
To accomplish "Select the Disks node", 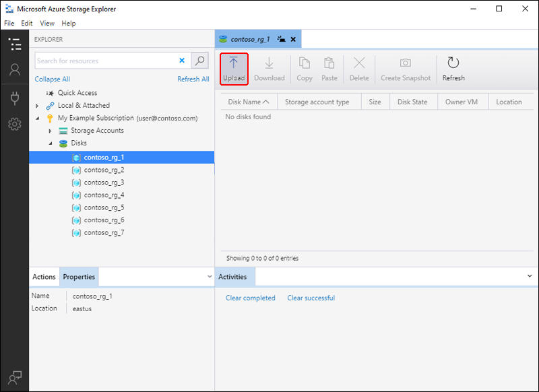I will click(x=79, y=143).
